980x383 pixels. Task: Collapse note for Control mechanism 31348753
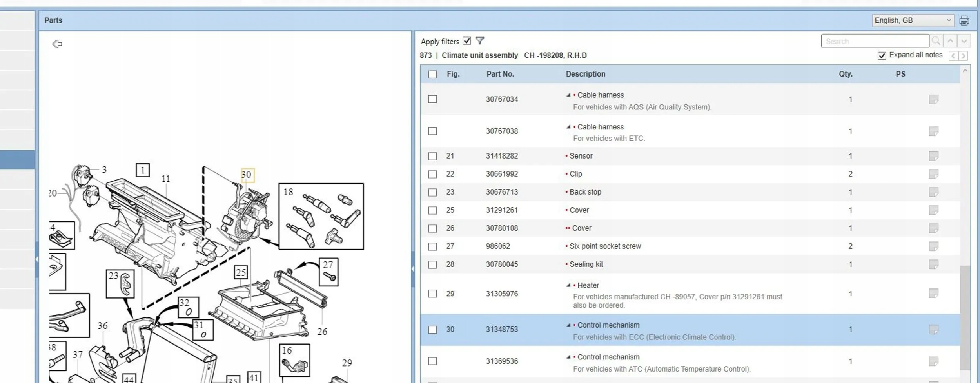point(568,325)
